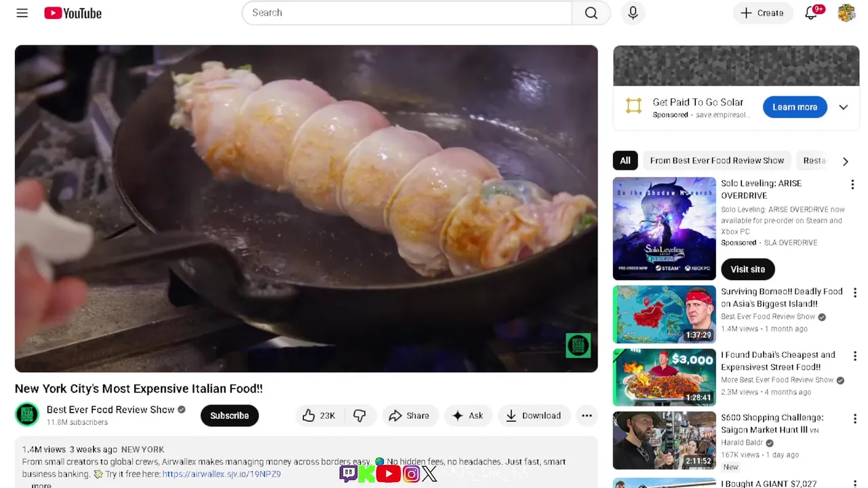868x488 pixels.
Task: Click the title $600 Shopping Challenge: Saigon Market
Action: (x=772, y=424)
